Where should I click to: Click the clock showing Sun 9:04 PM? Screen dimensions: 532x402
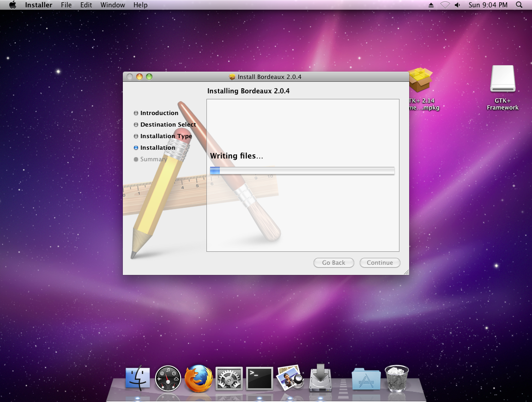click(x=488, y=5)
